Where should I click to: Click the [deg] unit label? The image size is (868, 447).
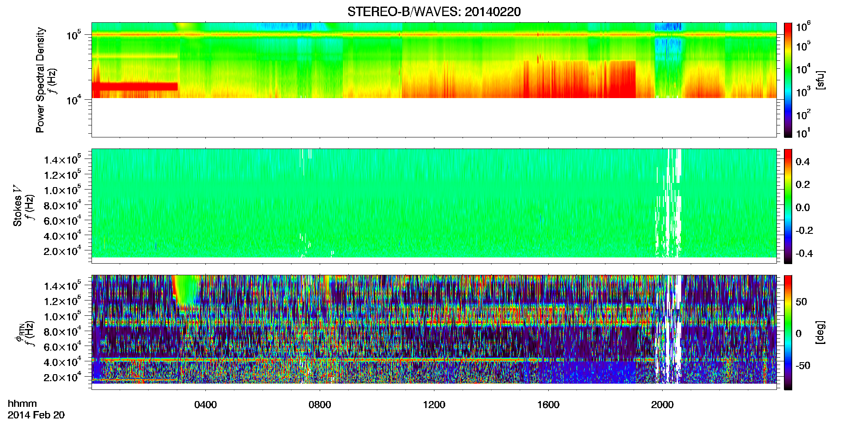click(820, 332)
